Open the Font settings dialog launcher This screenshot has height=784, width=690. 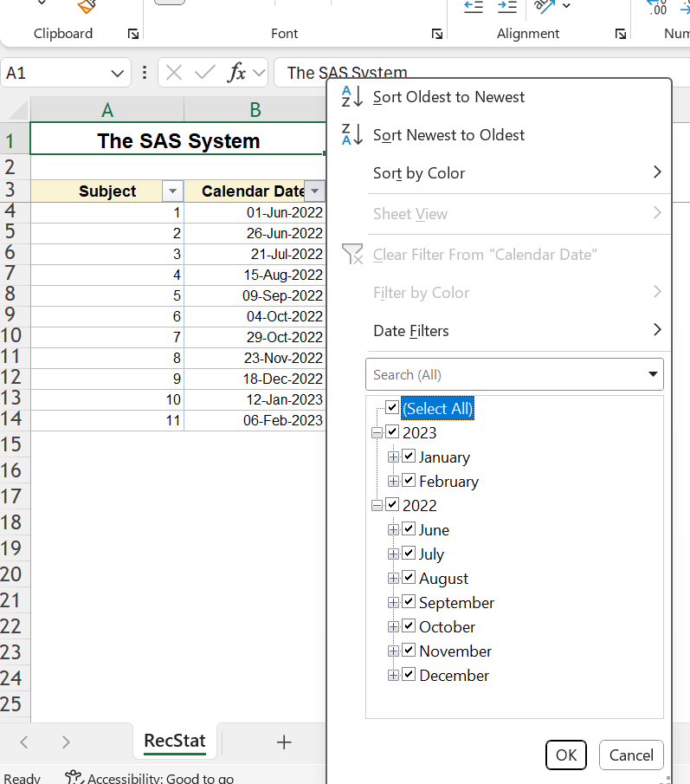pyautogui.click(x=436, y=34)
